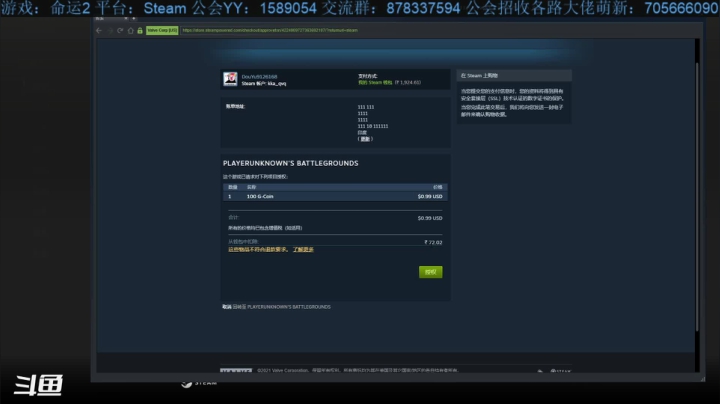The image size is (720, 404).
Task: Open a new browser tab with plus
Action: tap(134, 19)
